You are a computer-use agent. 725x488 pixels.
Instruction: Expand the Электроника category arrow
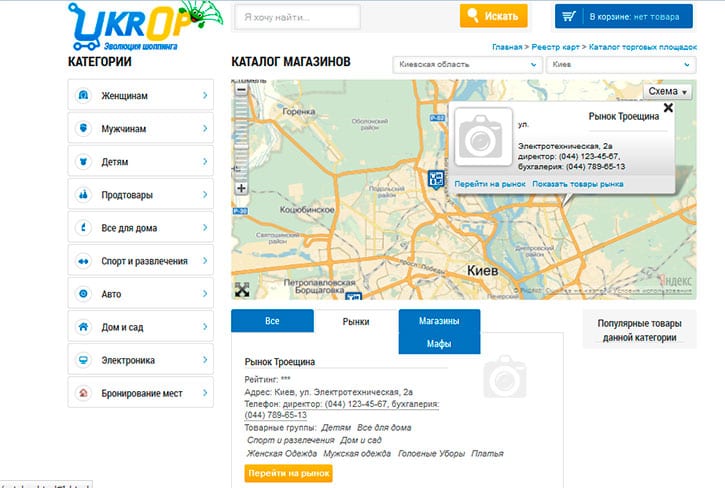coord(204,360)
